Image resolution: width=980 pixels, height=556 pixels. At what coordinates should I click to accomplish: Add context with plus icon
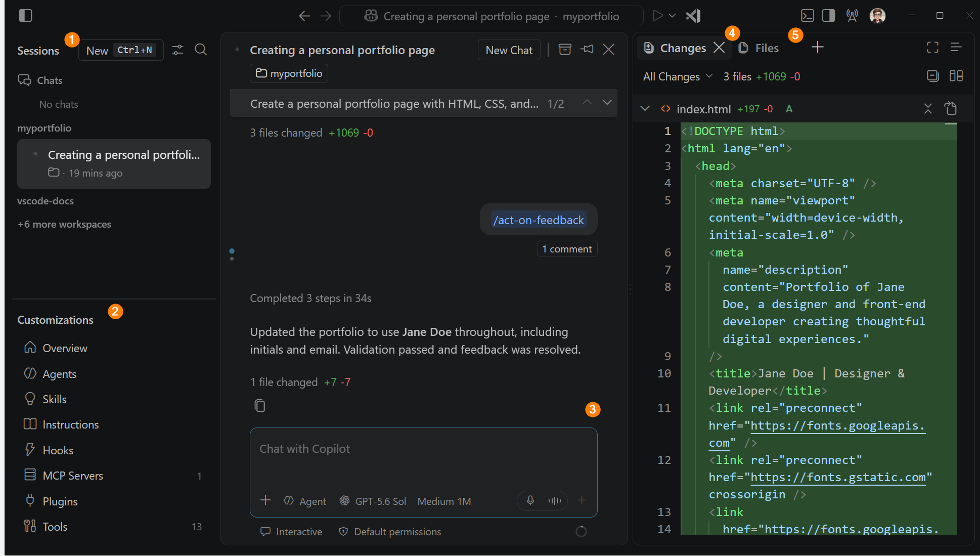pyautogui.click(x=265, y=500)
